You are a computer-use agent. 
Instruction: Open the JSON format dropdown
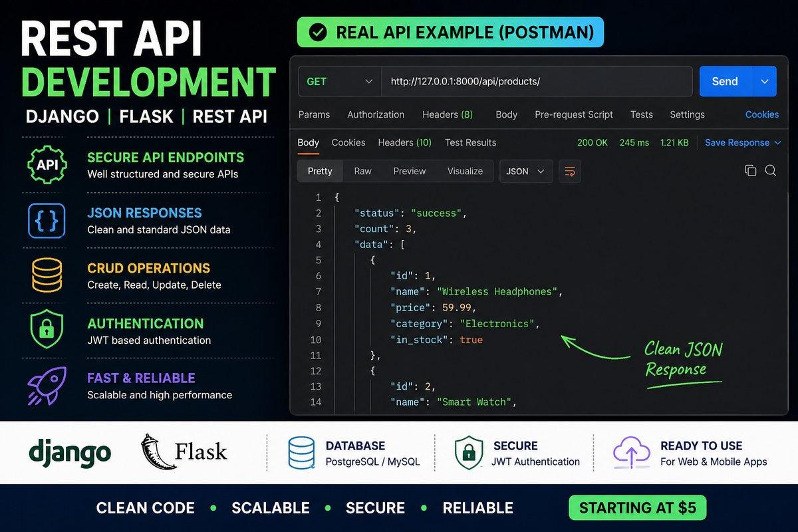[526, 171]
